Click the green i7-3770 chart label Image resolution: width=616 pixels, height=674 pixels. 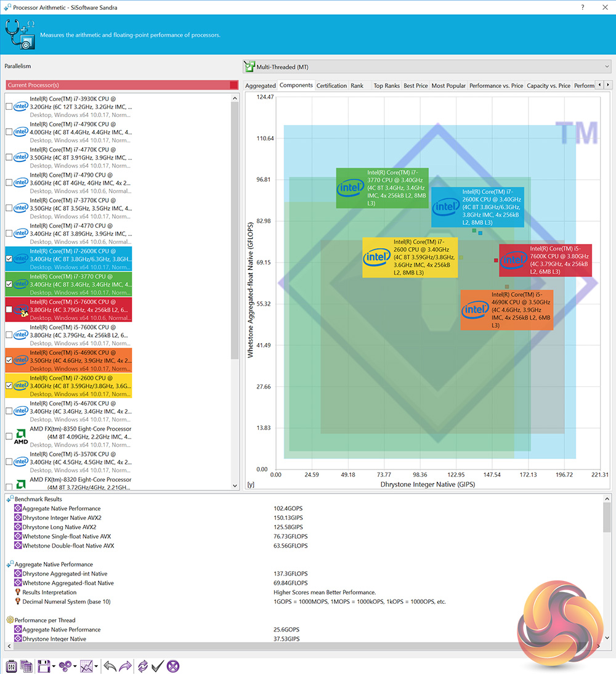click(x=382, y=188)
